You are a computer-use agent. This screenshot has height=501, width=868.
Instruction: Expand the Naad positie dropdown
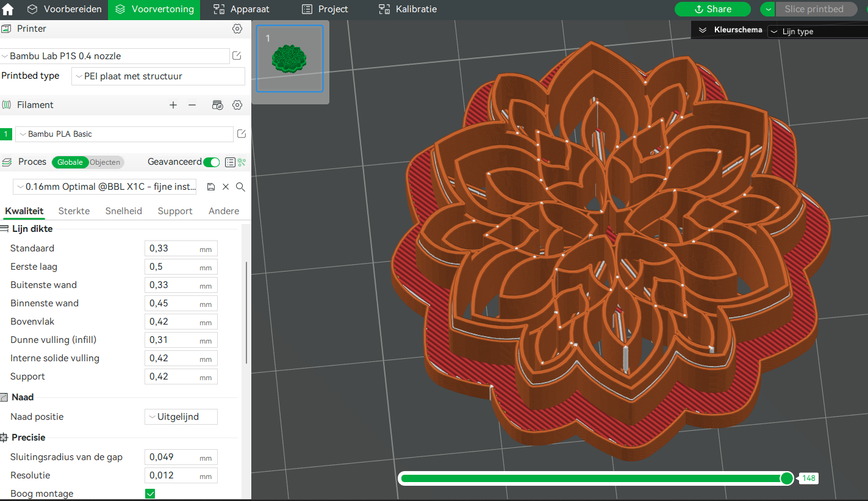click(x=181, y=417)
